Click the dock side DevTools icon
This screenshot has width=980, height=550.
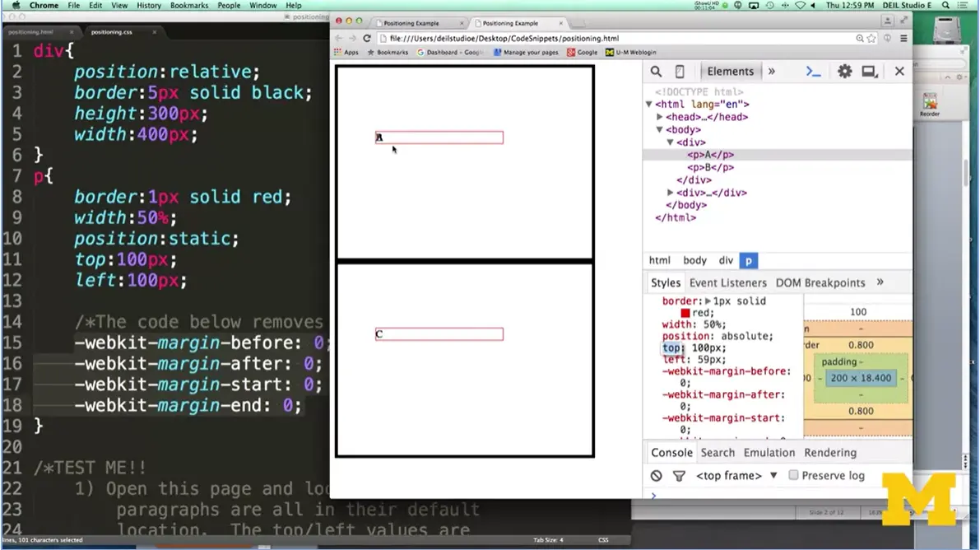pyautogui.click(x=869, y=72)
